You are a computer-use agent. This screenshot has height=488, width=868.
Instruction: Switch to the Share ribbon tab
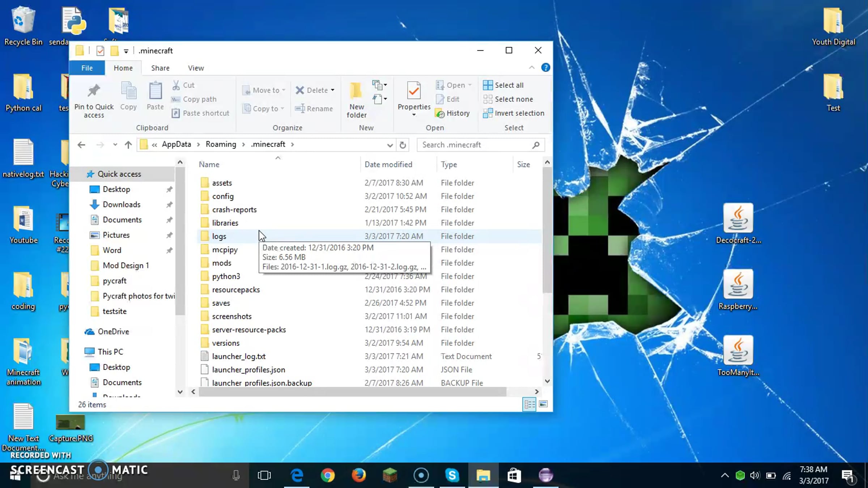coord(160,68)
